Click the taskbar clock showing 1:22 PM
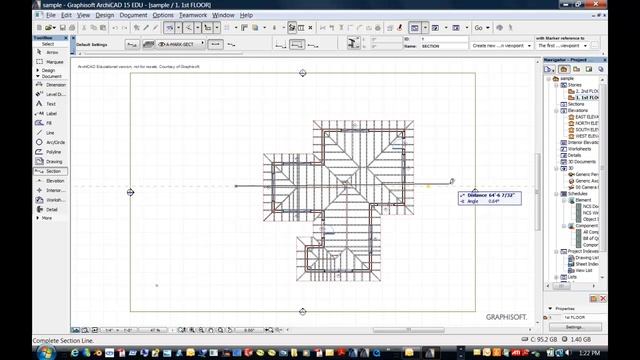This screenshot has width=640, height=360. [589, 353]
